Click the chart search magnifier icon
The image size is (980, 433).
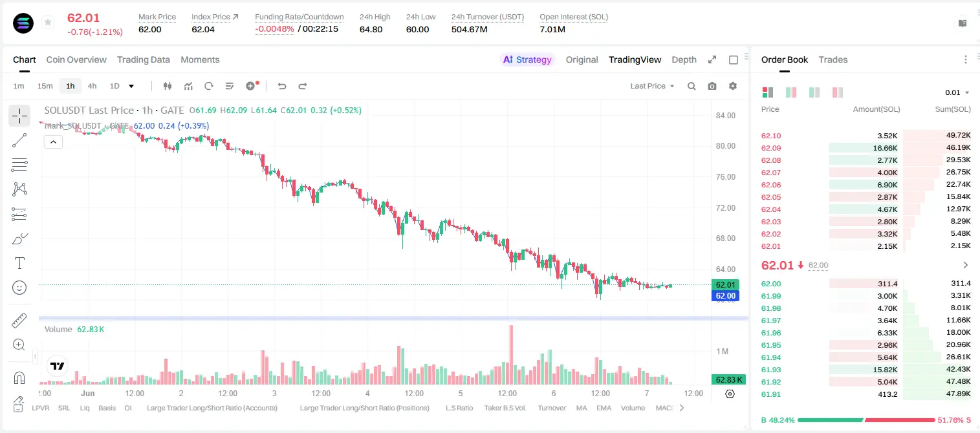pos(691,86)
